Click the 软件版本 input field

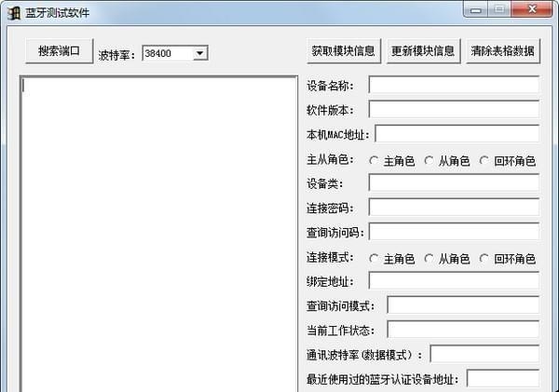point(454,109)
